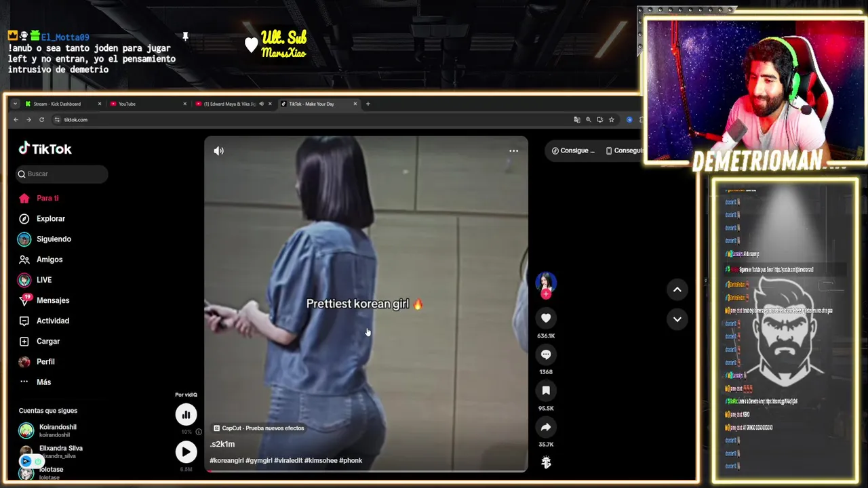
Task: Bookmark the video to favorites
Action: click(x=546, y=390)
